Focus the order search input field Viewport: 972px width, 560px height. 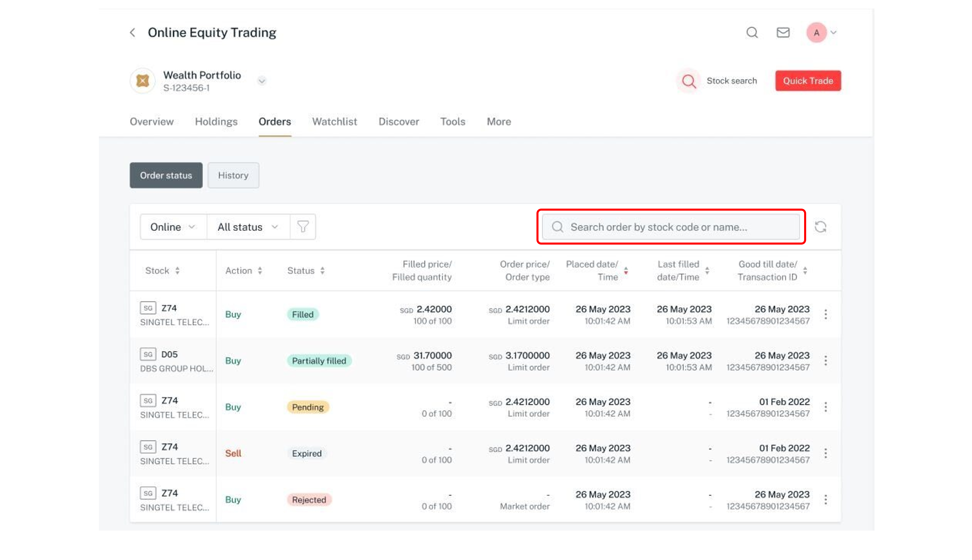[671, 227]
